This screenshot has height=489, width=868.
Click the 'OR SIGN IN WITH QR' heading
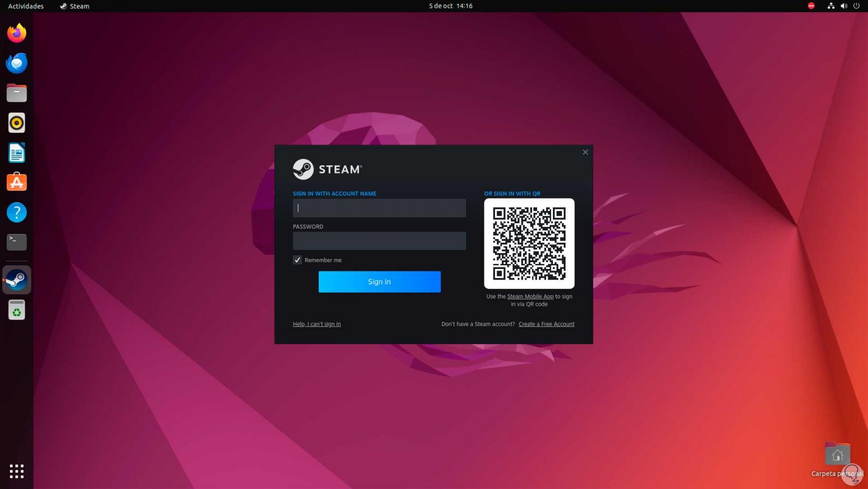pyautogui.click(x=512, y=194)
